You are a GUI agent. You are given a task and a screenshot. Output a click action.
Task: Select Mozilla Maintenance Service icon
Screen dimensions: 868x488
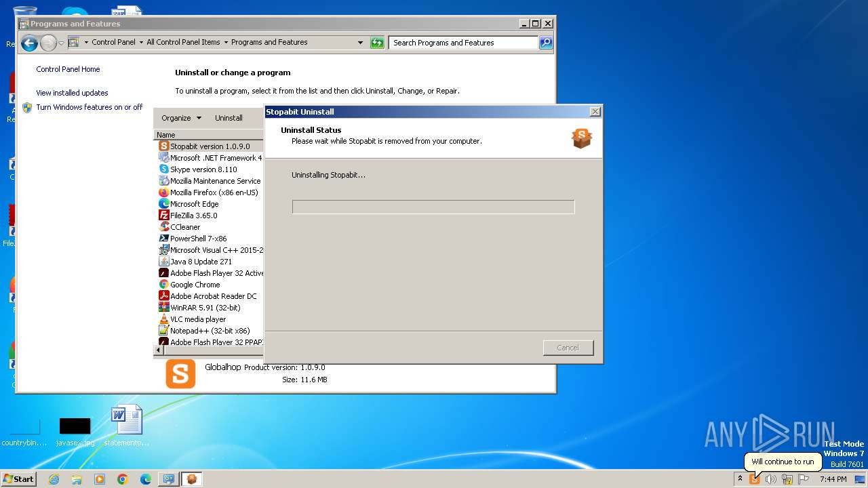(x=163, y=181)
